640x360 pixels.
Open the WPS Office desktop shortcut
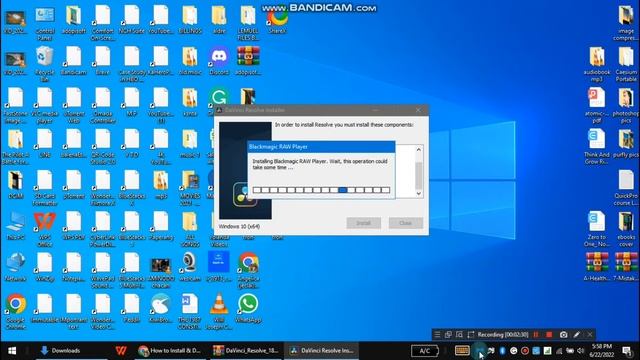[x=44, y=229]
